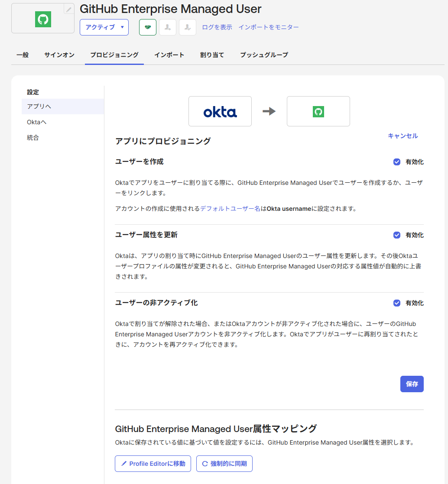Image resolution: width=448 pixels, height=484 pixels.
Task: Click the gray assign-user person icon
Action: coord(168,27)
